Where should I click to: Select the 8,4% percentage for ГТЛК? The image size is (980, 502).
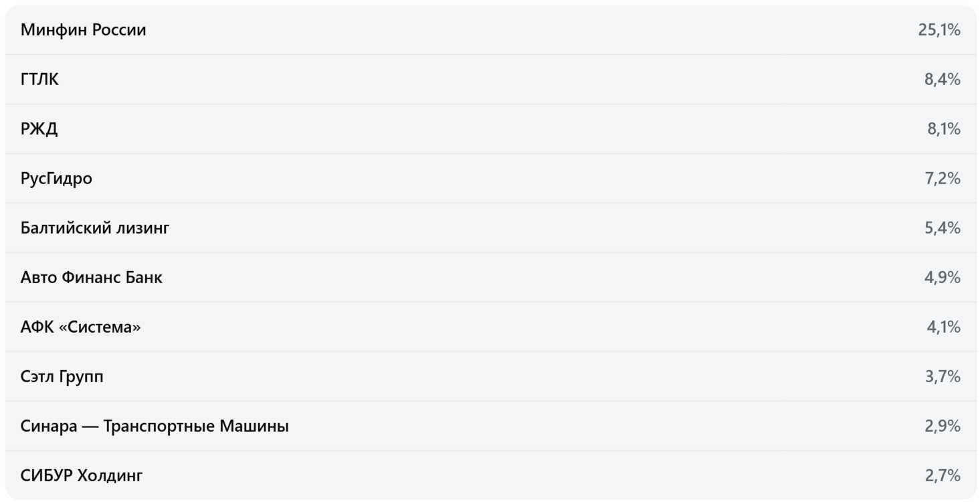[943, 80]
